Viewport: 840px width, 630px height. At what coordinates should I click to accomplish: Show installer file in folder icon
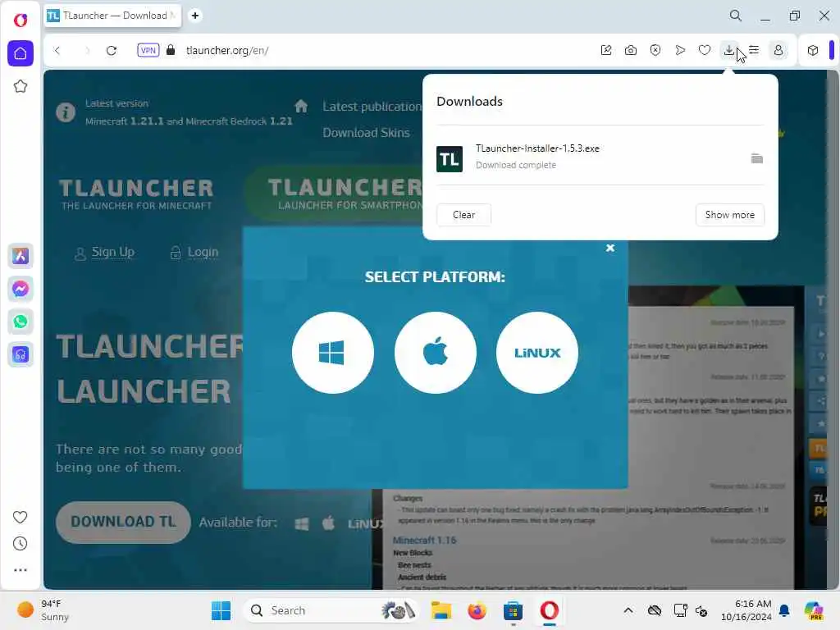click(x=756, y=158)
